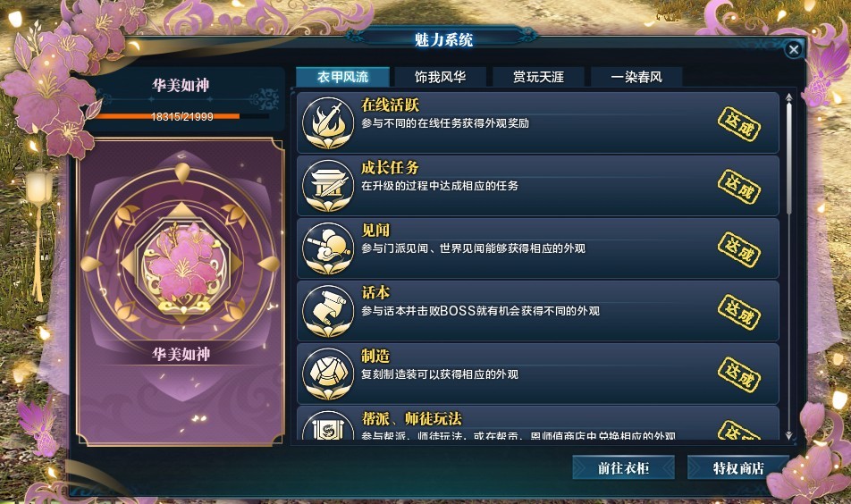Click the 华美如神 flower emblem

(x=181, y=264)
